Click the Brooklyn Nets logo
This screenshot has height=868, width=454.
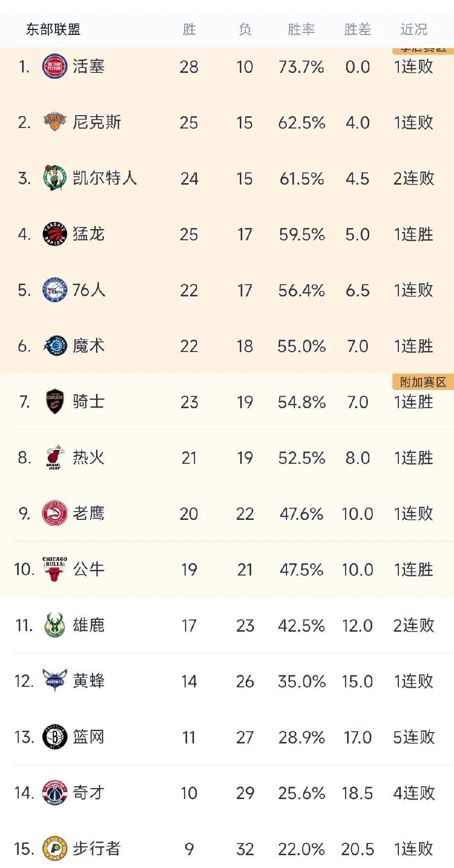pos(54,737)
